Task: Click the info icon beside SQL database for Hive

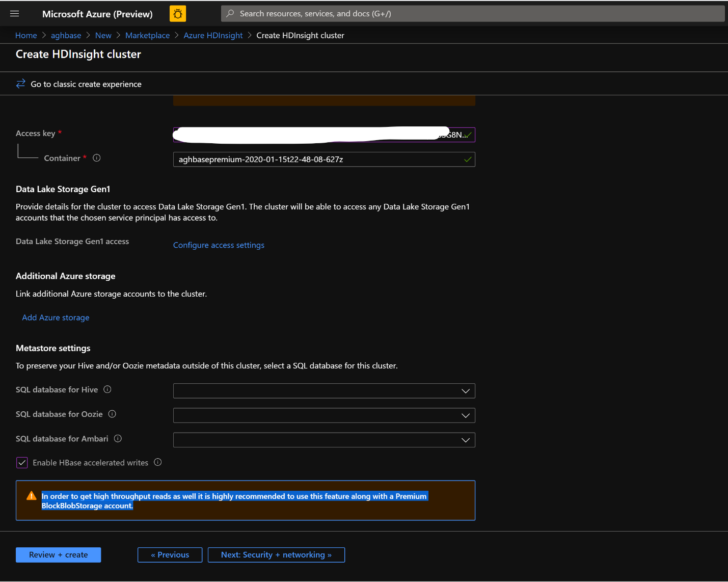Action: pyautogui.click(x=107, y=389)
